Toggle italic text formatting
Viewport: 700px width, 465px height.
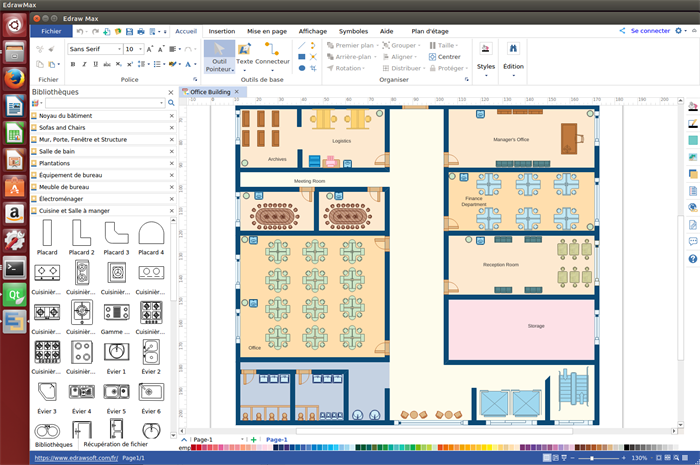click(85, 64)
